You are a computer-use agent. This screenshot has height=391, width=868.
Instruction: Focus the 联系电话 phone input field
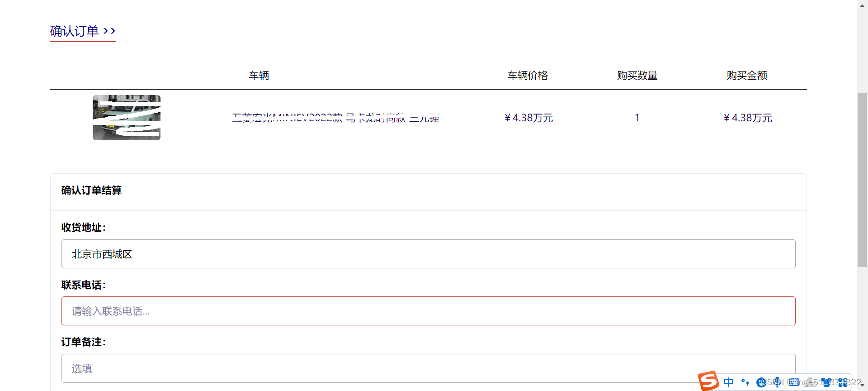428,311
